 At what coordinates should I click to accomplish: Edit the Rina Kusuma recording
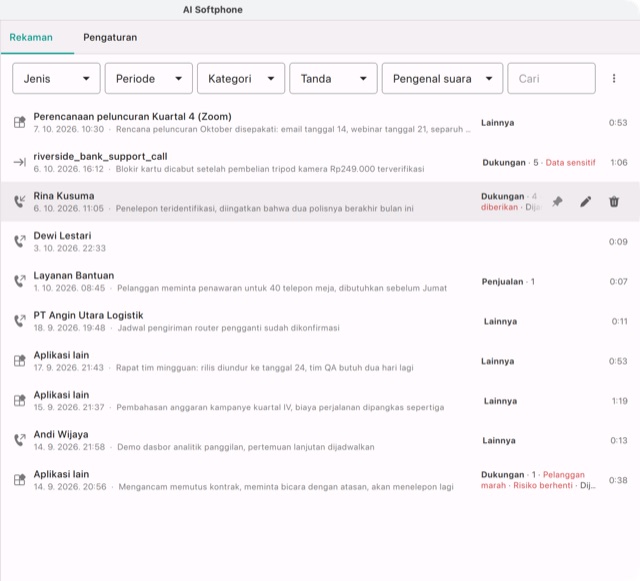(x=586, y=201)
